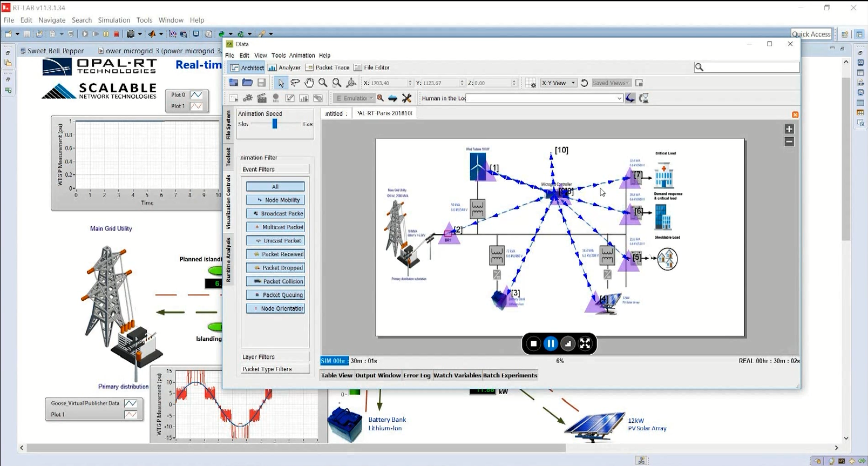Open the Watch Variables tab

pyautogui.click(x=457, y=375)
